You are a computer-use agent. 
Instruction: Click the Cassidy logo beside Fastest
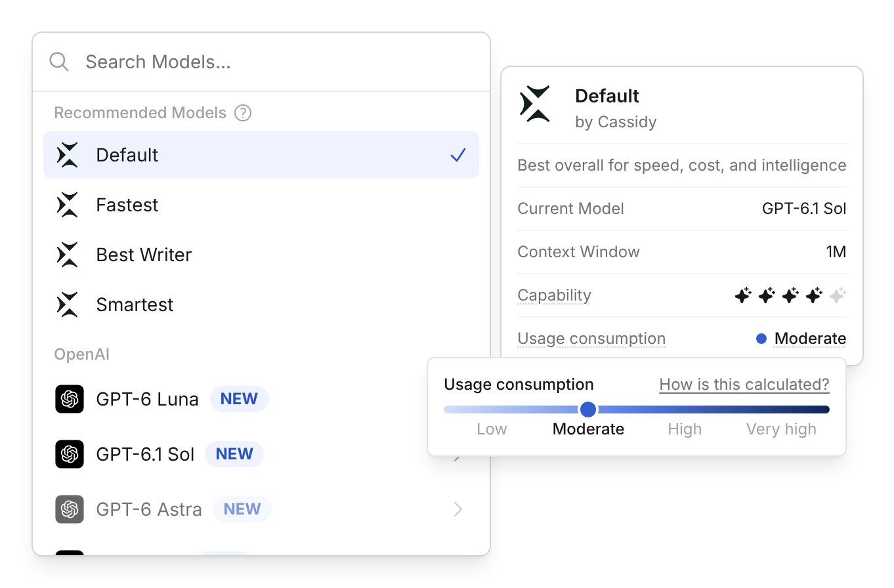pyautogui.click(x=68, y=205)
